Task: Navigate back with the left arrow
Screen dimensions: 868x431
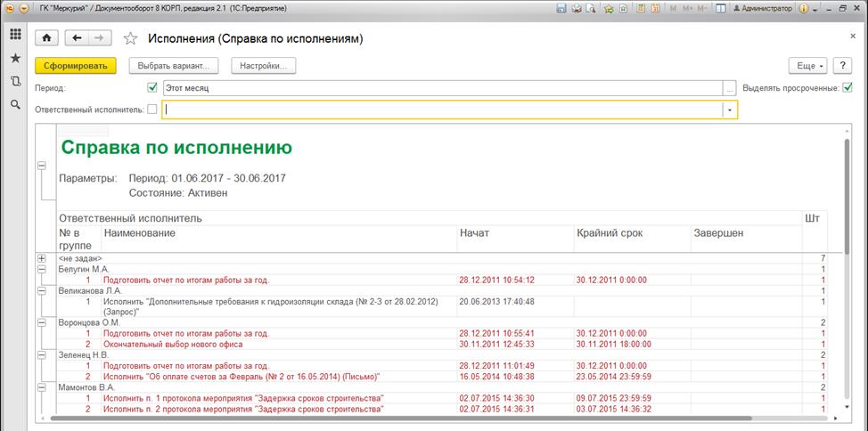Action: coord(77,38)
